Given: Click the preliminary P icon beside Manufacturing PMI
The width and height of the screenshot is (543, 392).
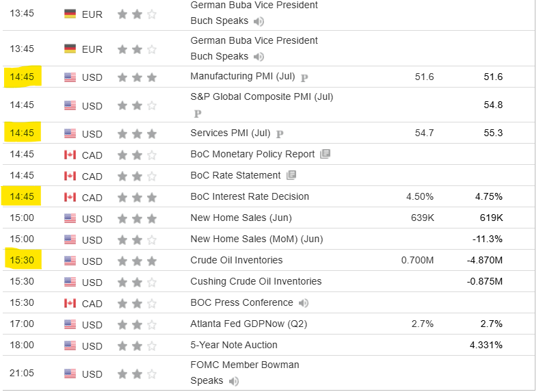Looking at the screenshot, I should coord(304,77).
